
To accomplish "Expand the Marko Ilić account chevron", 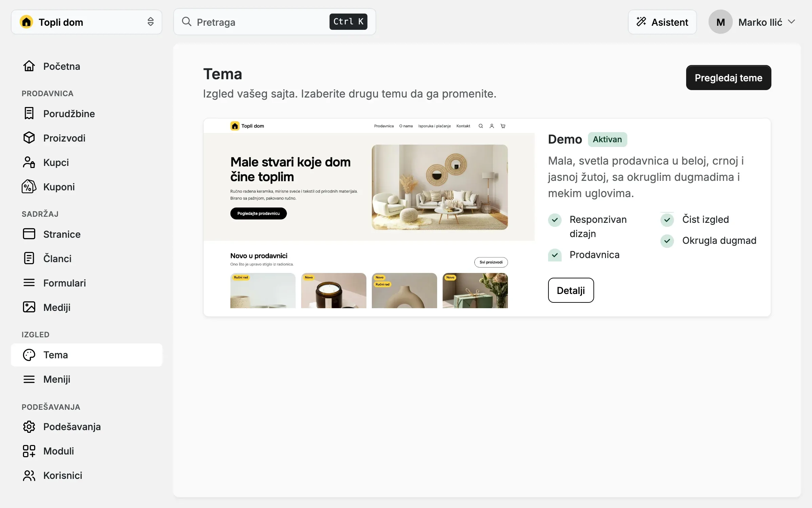I will pyautogui.click(x=791, y=22).
